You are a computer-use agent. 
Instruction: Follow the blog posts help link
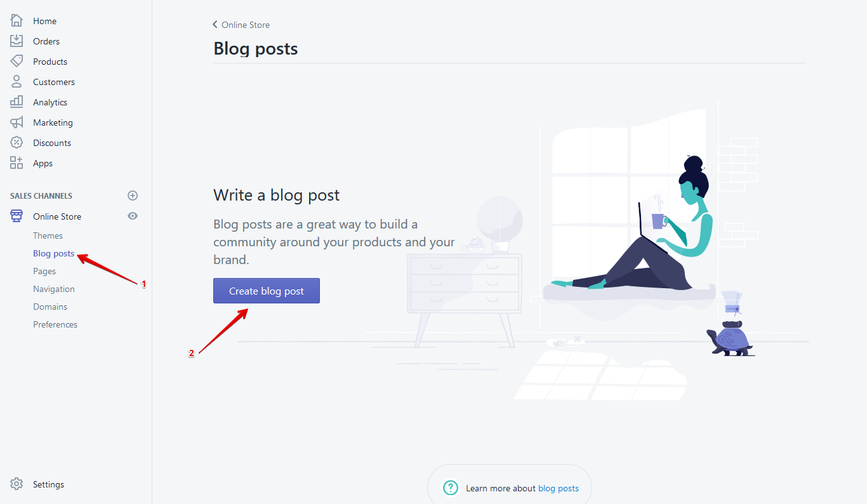pyautogui.click(x=559, y=488)
